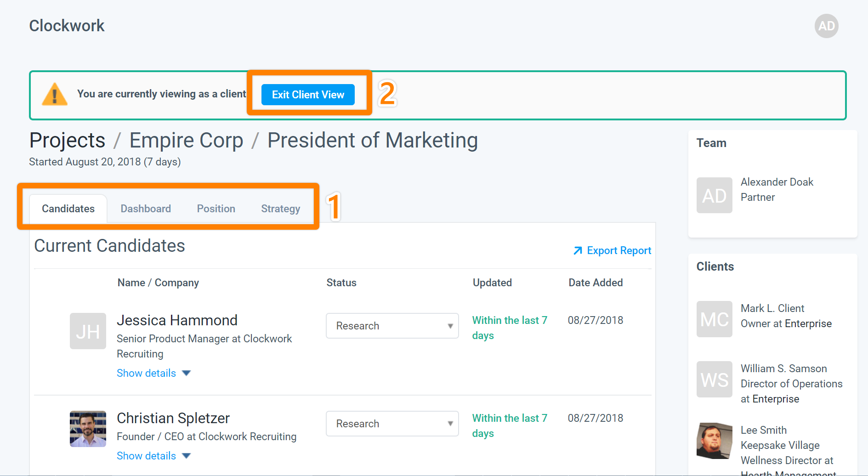Expand Show details for Christian Spletzer

146,455
